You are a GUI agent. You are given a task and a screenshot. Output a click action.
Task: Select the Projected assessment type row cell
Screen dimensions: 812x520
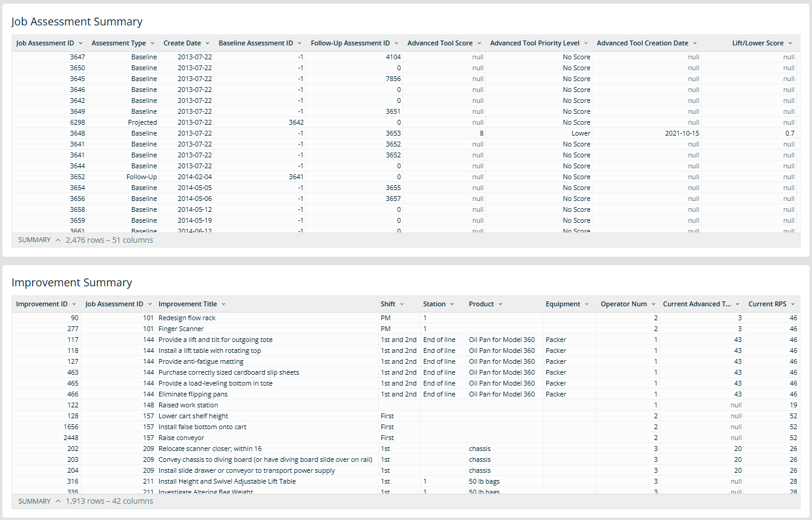click(142, 122)
